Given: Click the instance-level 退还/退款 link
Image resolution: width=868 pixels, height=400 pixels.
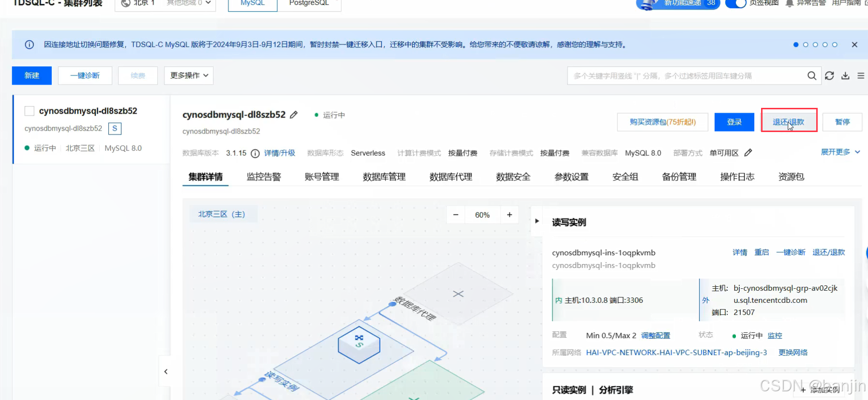Looking at the screenshot, I should click(x=829, y=252).
